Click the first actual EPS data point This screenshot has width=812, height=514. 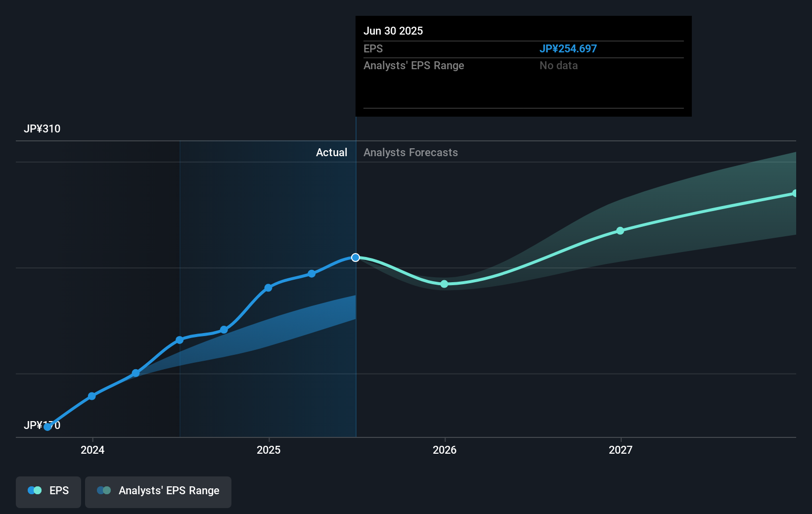pyautogui.click(x=47, y=427)
